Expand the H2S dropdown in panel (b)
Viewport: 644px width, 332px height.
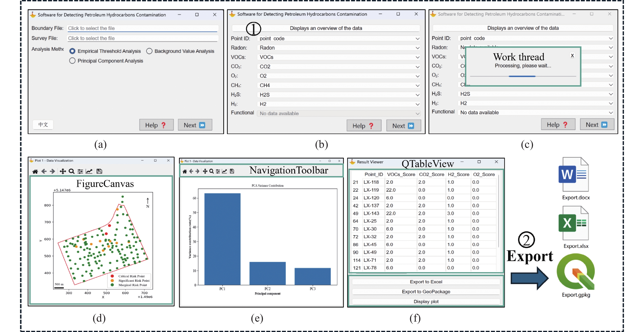[x=338, y=95]
